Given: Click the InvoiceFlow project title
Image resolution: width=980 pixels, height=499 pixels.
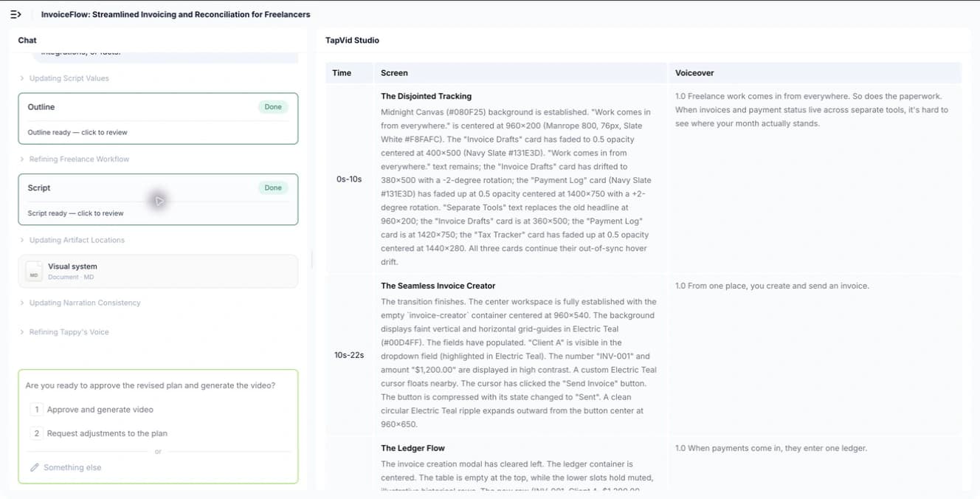Looking at the screenshot, I should 176,14.
